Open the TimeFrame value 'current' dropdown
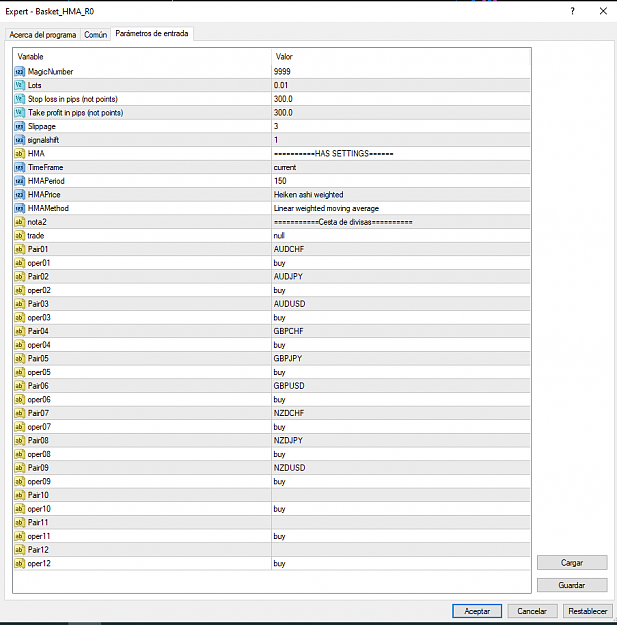Viewport: 617px width, 625px height. click(x=401, y=167)
